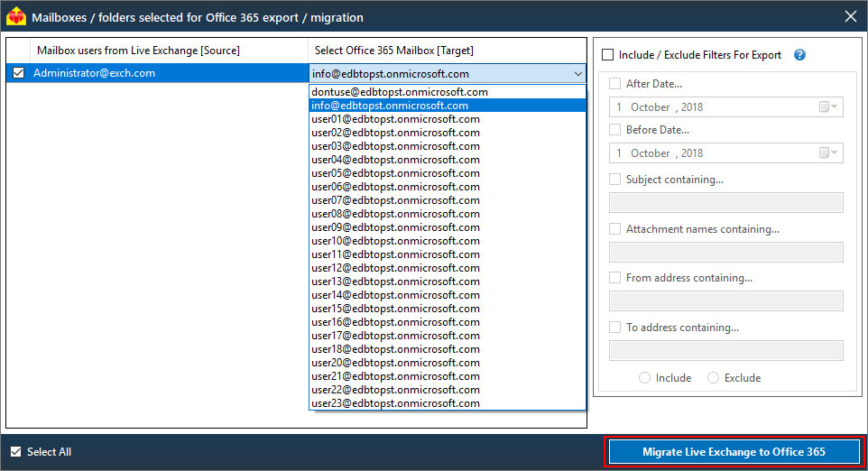This screenshot has height=471, width=868.
Task: Toggle the Select All checkbox
Action: tap(16, 452)
